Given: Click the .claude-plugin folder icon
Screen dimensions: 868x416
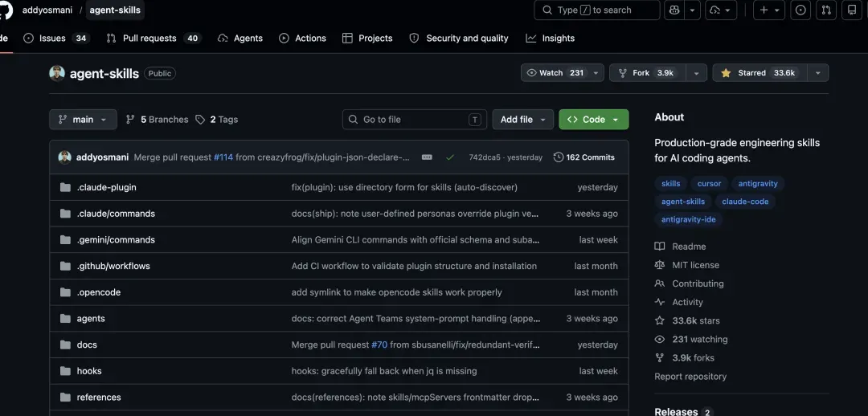Looking at the screenshot, I should pos(65,188).
